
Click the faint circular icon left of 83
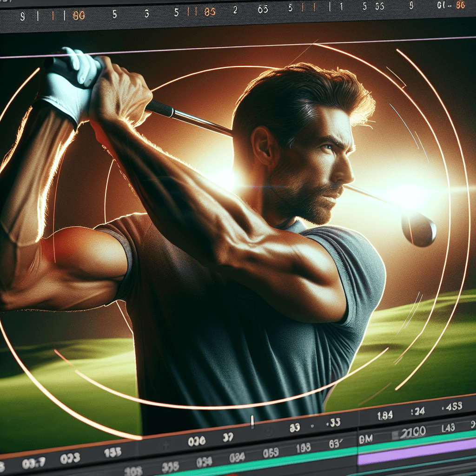click(x=268, y=432)
